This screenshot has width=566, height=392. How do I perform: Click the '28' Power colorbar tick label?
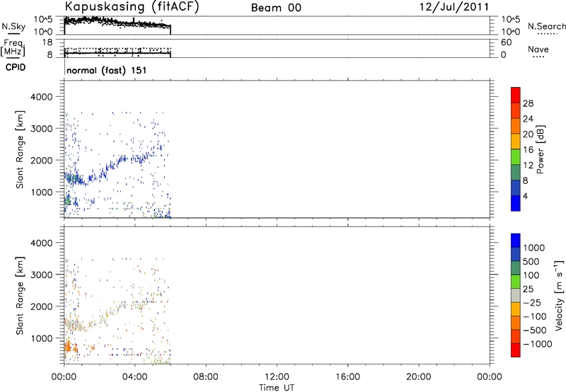tap(528, 103)
